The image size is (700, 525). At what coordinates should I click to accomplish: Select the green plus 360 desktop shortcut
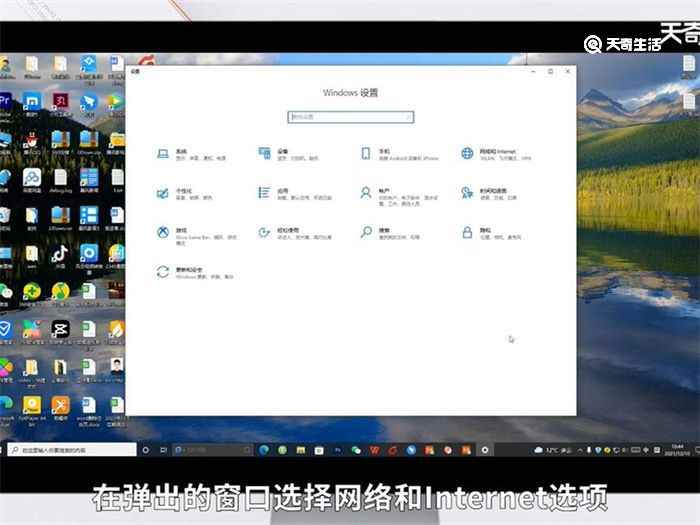click(32, 295)
